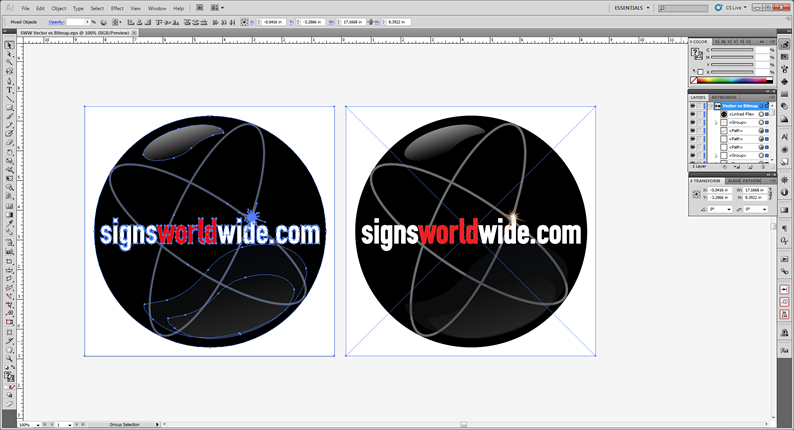The image size is (794, 430).
Task: Open the Essentials workspace dropdown
Action: (x=632, y=8)
